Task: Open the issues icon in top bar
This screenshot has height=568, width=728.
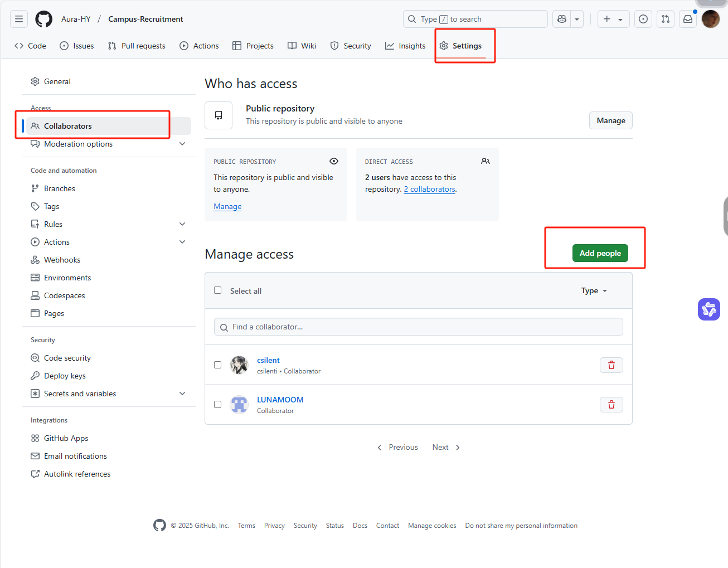Action: [x=643, y=19]
